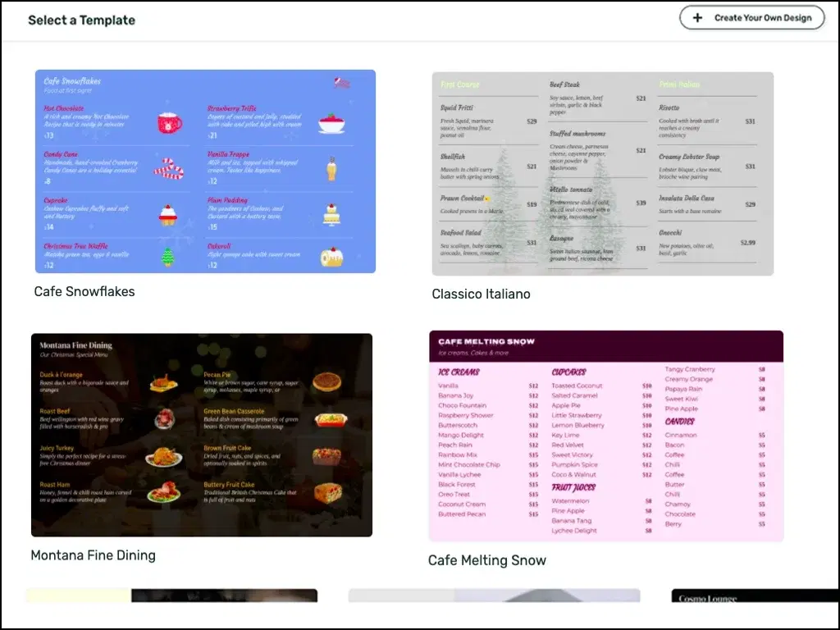Open the Cafe Snowflakes template name link
840x630 pixels.
[x=83, y=291]
